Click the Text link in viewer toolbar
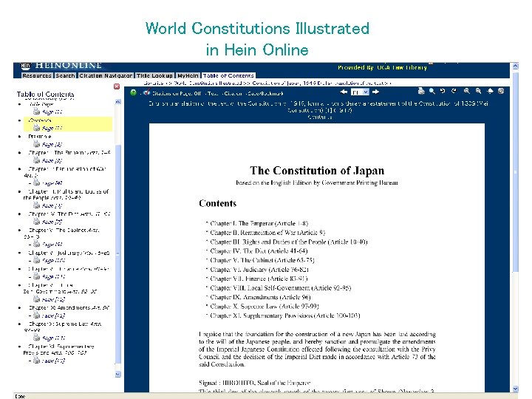The height and width of the screenshot is (399, 532). pos(213,93)
